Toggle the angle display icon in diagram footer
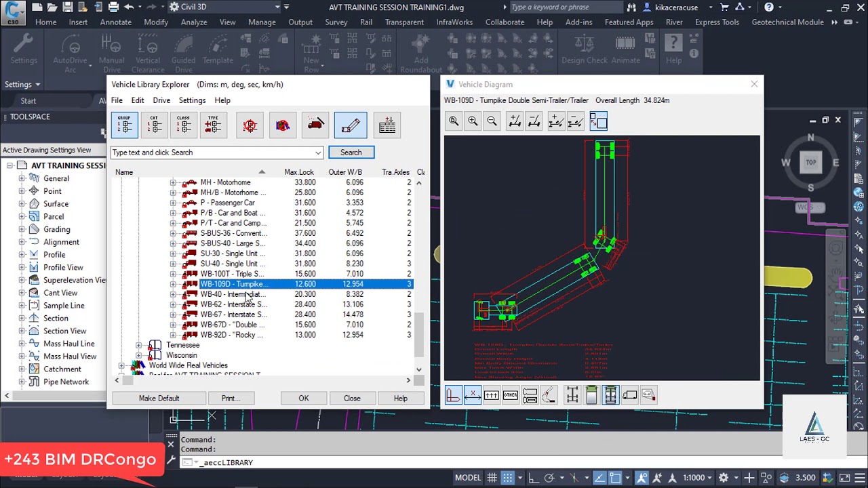The image size is (868, 488). pos(454,395)
